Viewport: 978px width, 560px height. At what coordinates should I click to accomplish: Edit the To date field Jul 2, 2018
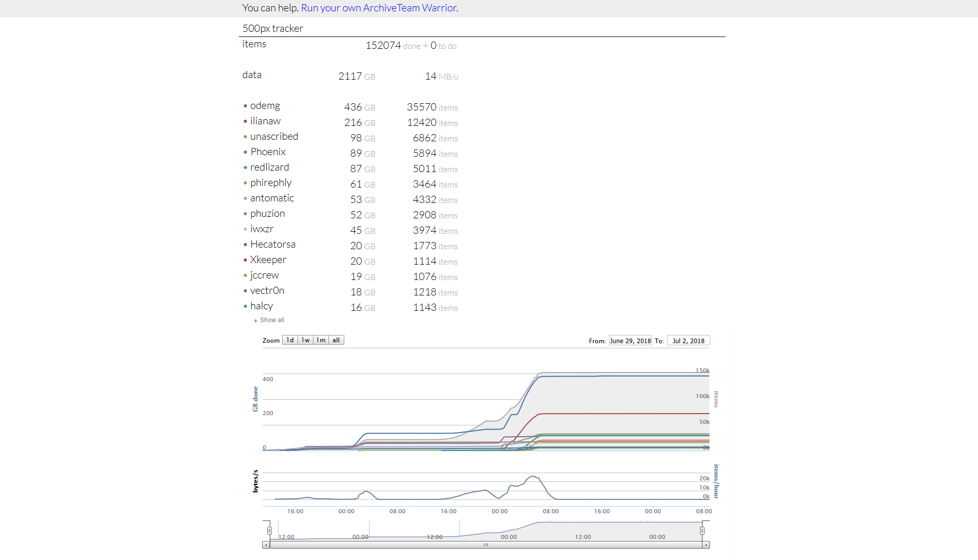[x=688, y=341]
